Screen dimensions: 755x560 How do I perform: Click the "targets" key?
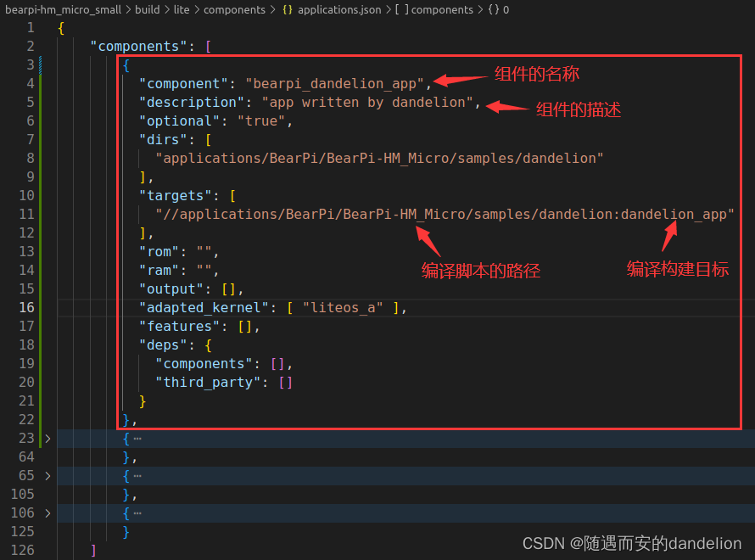pos(176,196)
